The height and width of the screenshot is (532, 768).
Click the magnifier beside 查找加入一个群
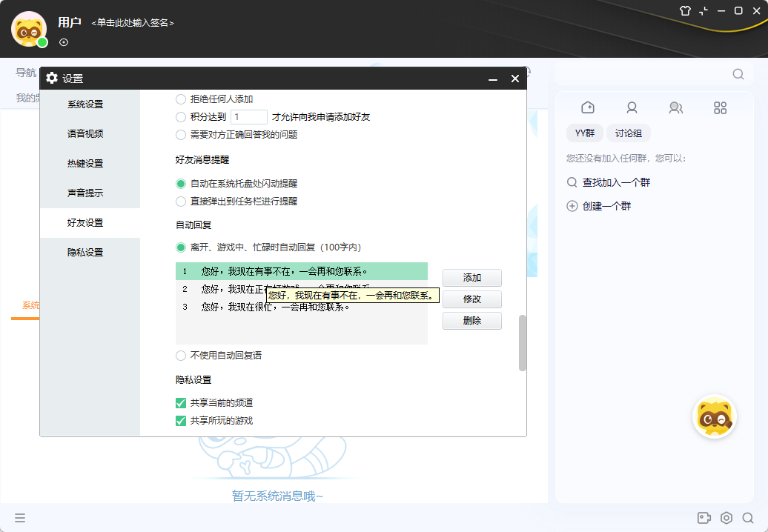coord(572,182)
